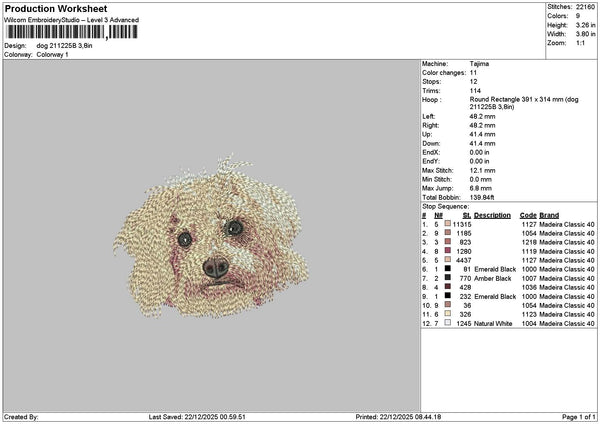Click the color swatch in stop row 2

pyautogui.click(x=447, y=233)
